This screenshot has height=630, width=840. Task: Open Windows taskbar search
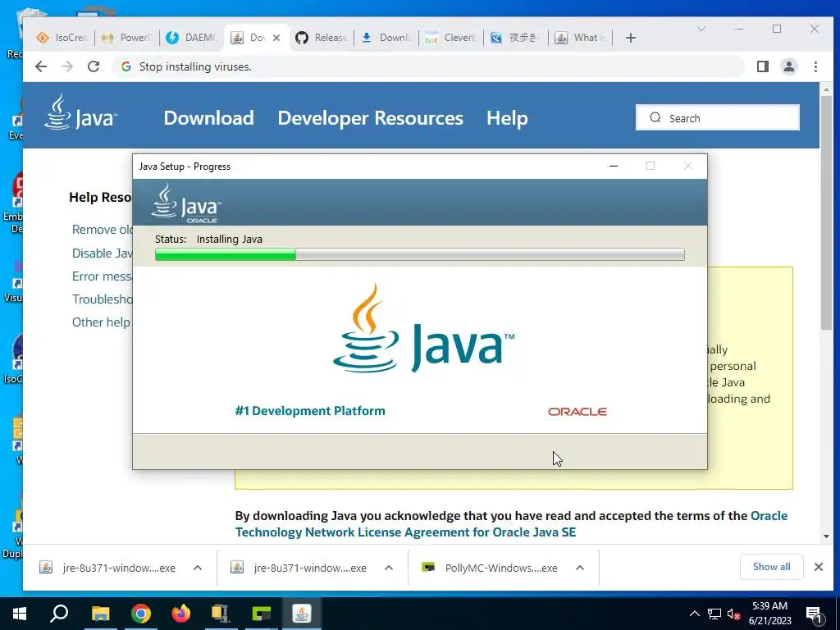pos(59,614)
